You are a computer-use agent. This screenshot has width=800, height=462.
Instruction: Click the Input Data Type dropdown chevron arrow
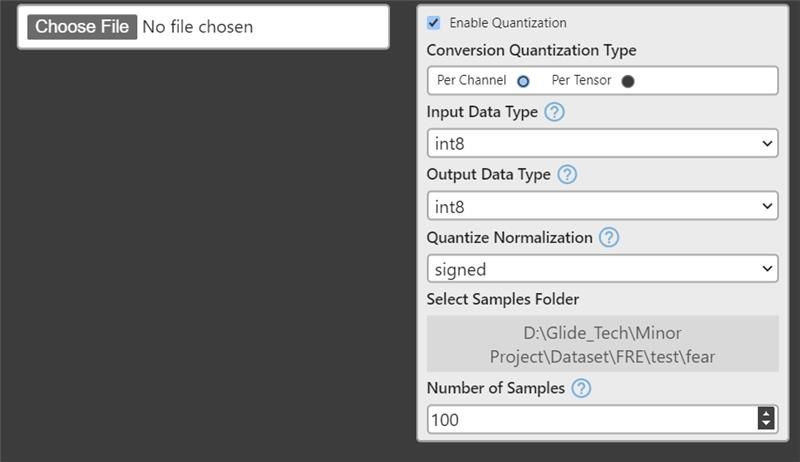coord(767,144)
